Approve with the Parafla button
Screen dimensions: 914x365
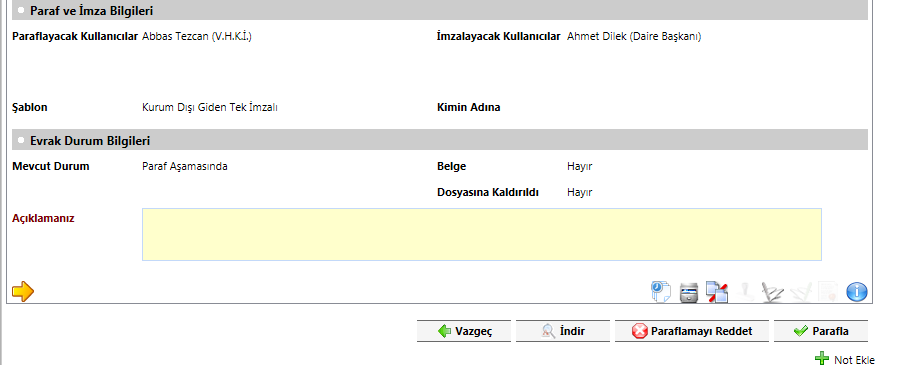pyautogui.click(x=821, y=331)
